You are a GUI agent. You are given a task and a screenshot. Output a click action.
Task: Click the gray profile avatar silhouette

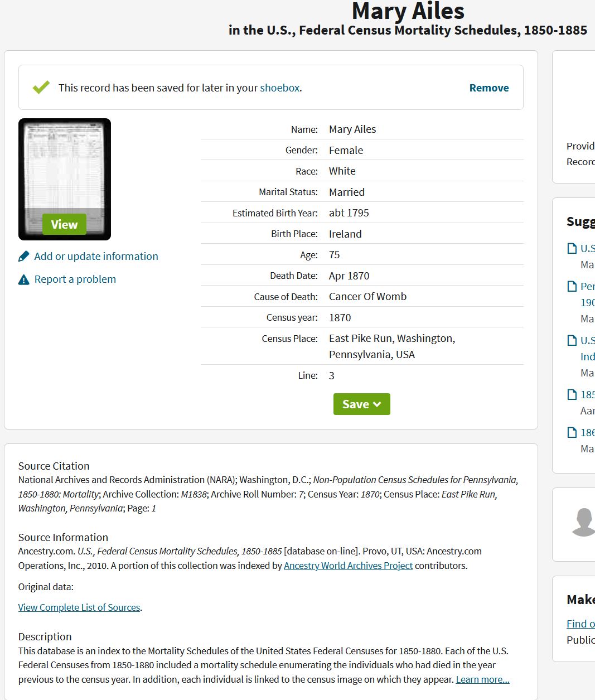coord(583,522)
